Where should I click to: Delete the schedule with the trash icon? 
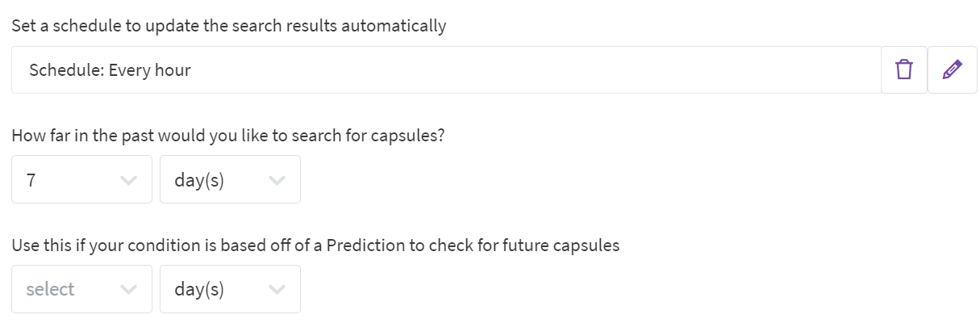[904, 70]
